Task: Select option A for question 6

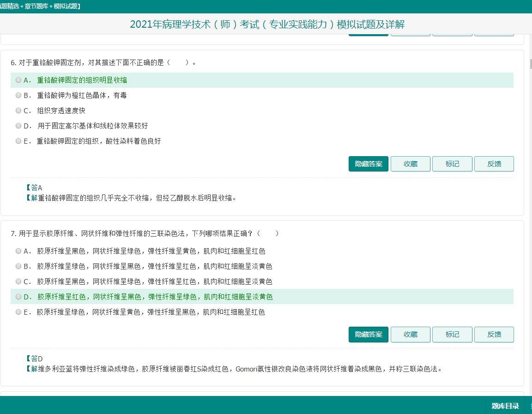Action: [18, 80]
